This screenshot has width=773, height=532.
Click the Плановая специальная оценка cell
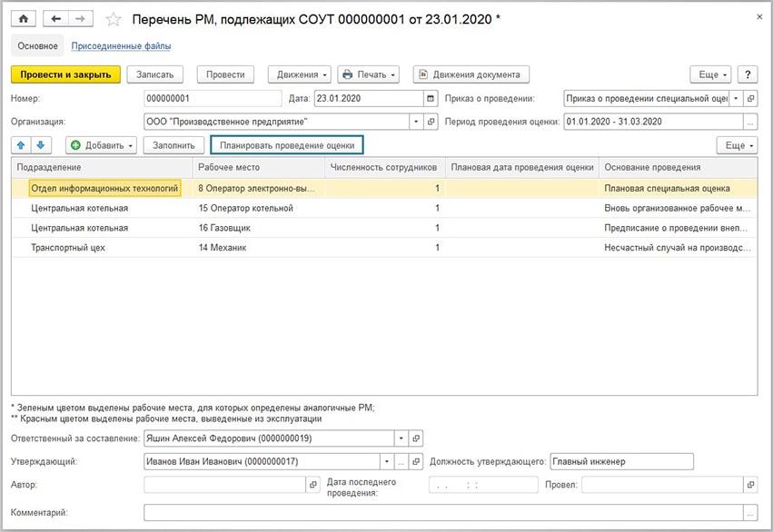[x=678, y=188]
